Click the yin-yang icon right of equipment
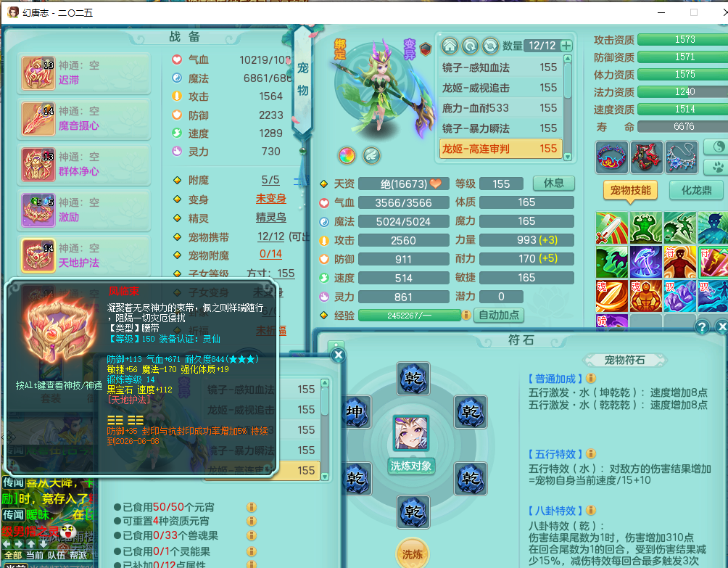This screenshot has height=568, width=728. (x=718, y=147)
